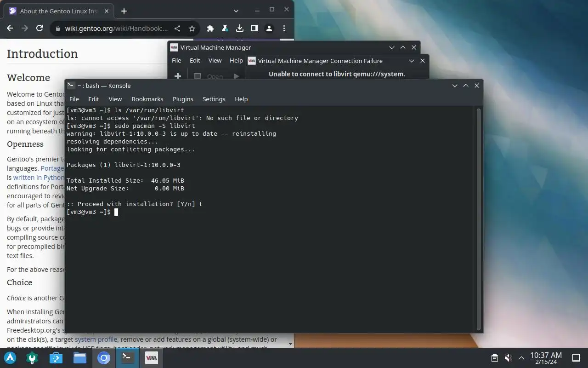Open the clock and calendar
This screenshot has height=368, width=588.
[x=546, y=358]
